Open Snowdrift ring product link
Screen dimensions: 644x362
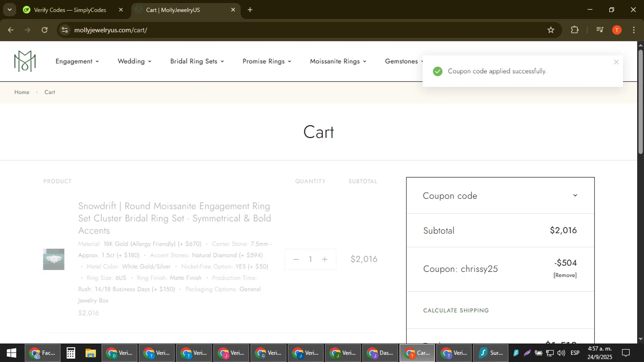[175, 218]
